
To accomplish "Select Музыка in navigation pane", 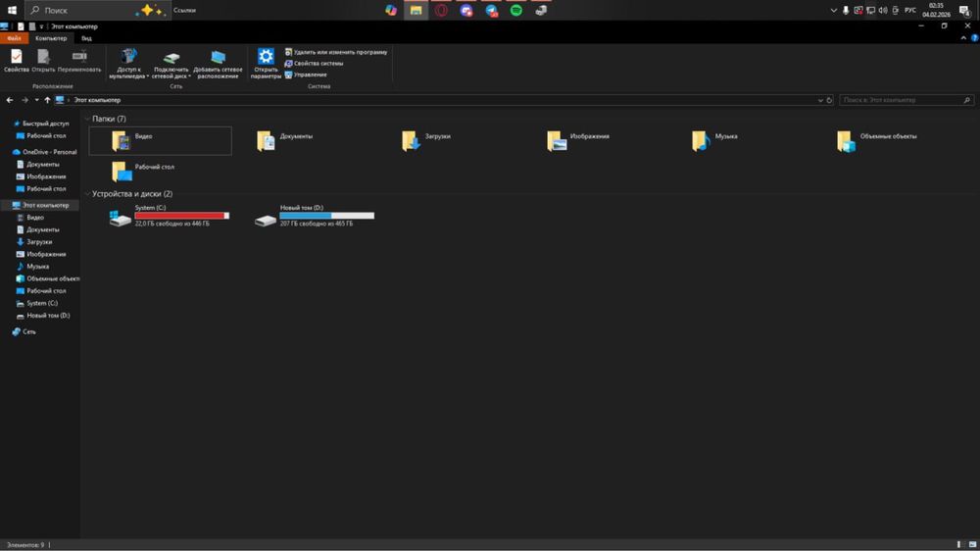I will point(32,267).
